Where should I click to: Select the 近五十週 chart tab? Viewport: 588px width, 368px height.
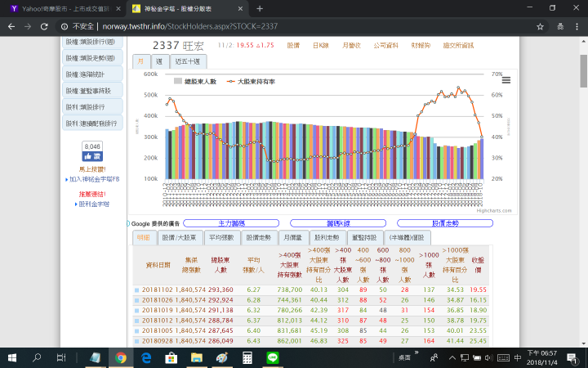tap(189, 61)
